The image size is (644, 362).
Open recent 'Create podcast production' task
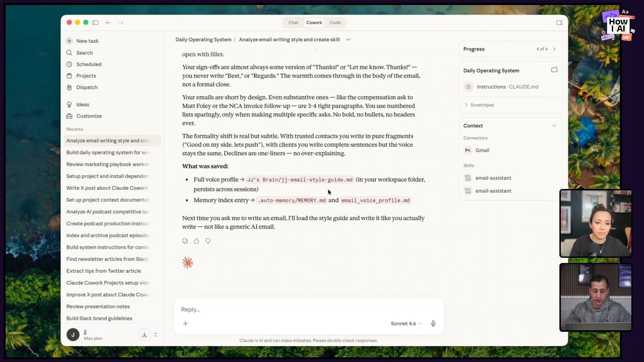point(108,224)
